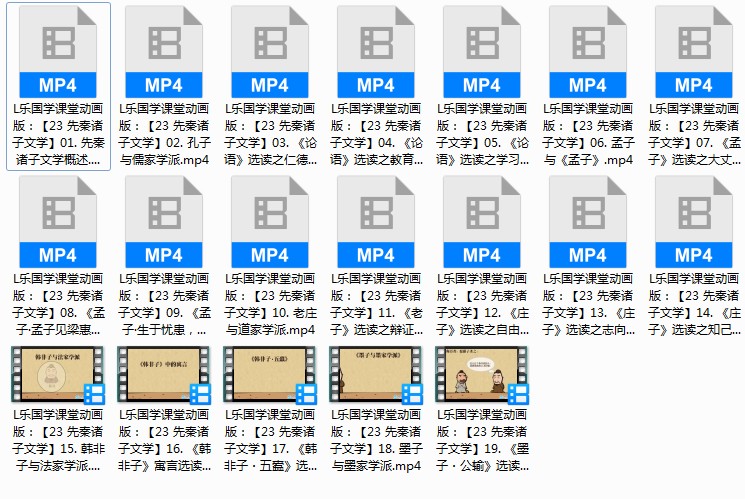The image size is (745, 499).
Task: Click the MP4 icon of 02 孔子与儒家学派
Action: 164,52
